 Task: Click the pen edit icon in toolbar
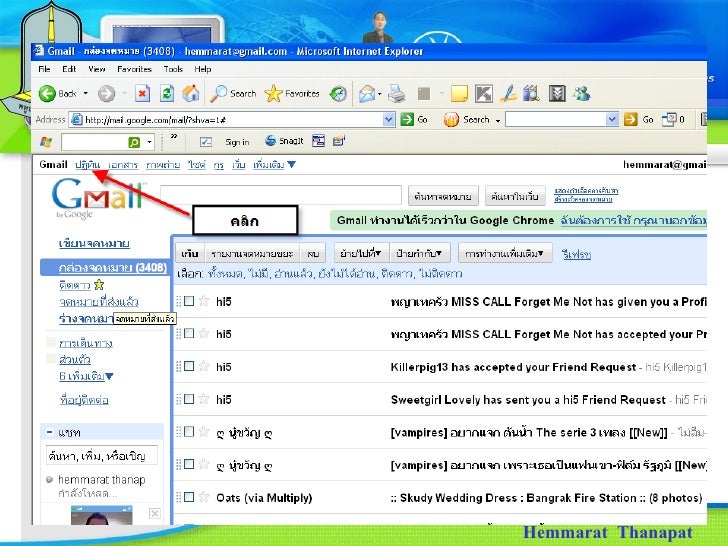tap(509, 94)
